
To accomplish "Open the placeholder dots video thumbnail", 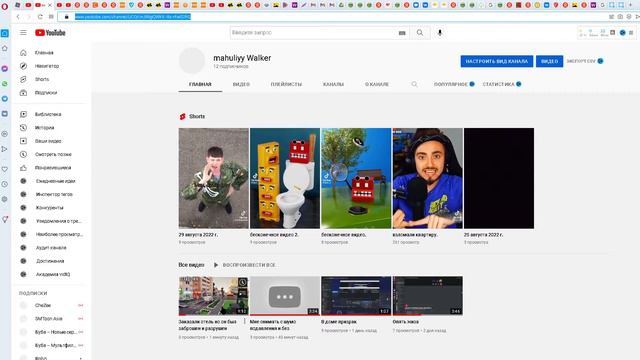I will click(x=285, y=296).
